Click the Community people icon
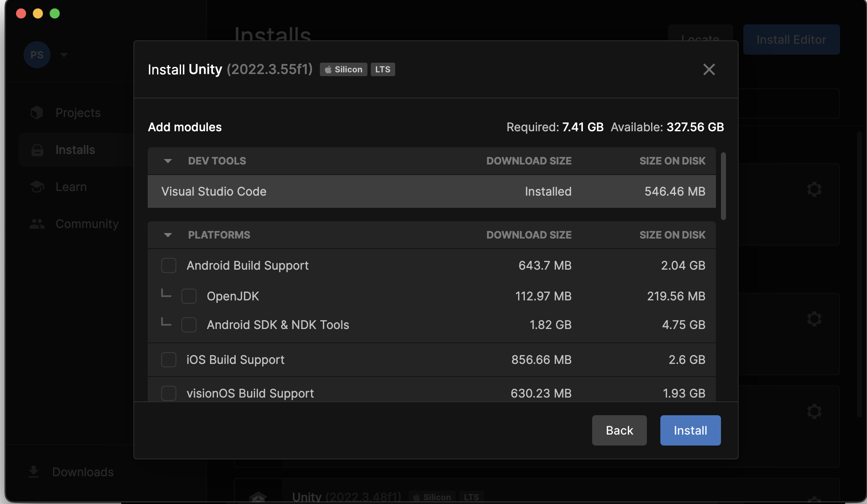The width and height of the screenshot is (867, 504). tap(37, 224)
